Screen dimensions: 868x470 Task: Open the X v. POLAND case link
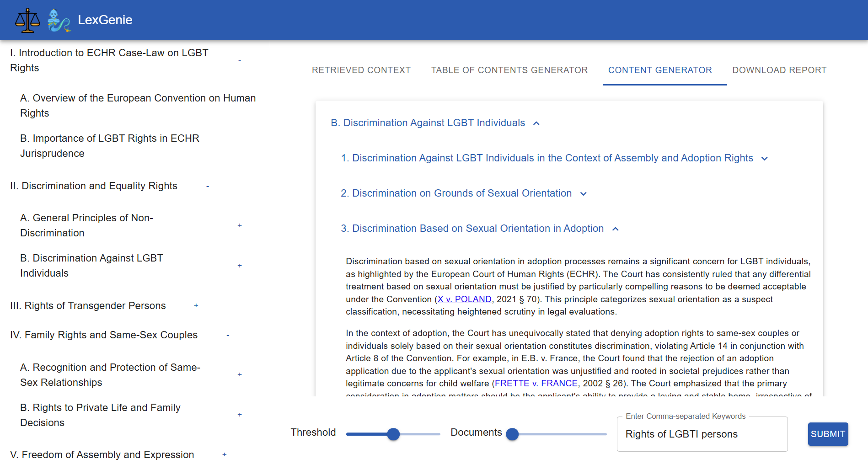tap(464, 299)
